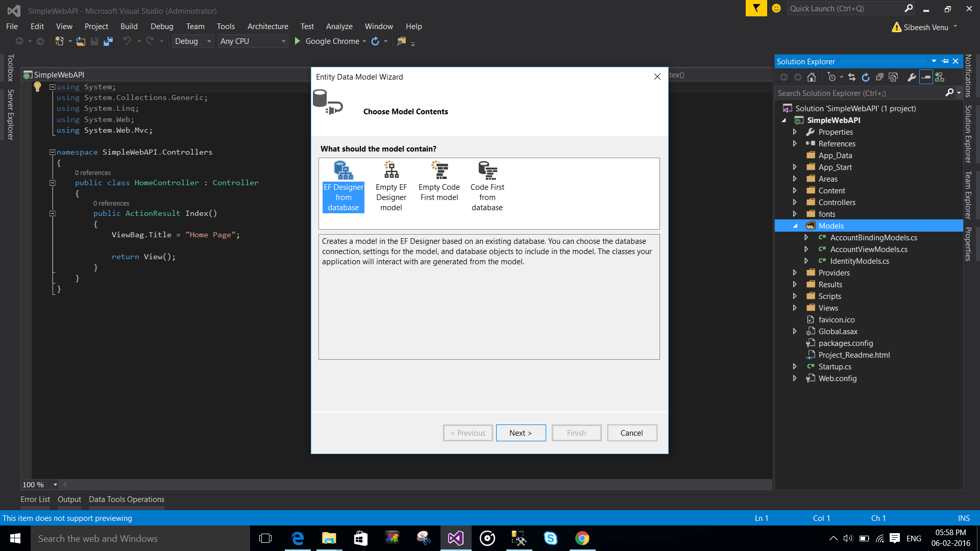
Task: Collapse the Models folder node
Action: tap(795, 226)
